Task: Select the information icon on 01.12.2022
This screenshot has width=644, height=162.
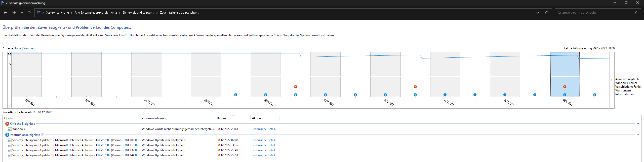Action: tap(355, 95)
